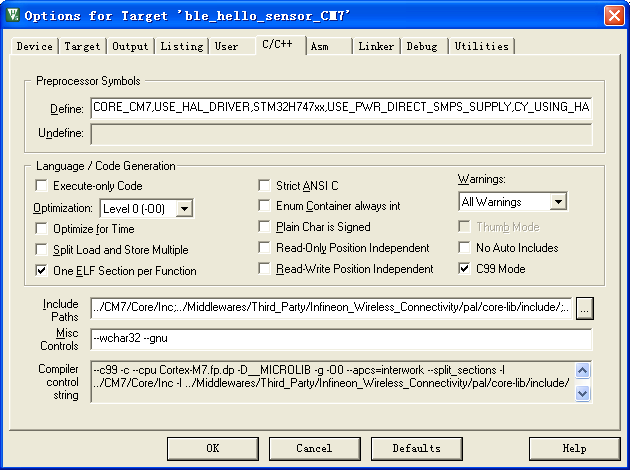Image resolution: width=630 pixels, height=470 pixels.
Task: Close the Options for Target dialog
Action: pos(614,15)
